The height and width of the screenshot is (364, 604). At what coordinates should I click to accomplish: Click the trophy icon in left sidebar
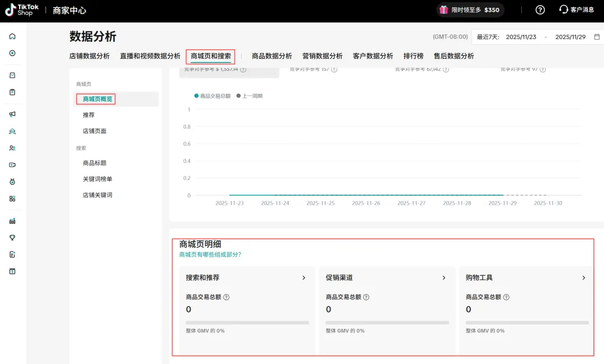point(12,238)
